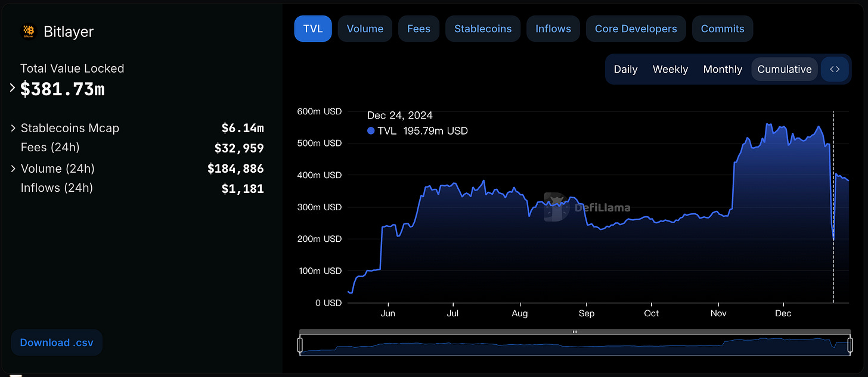868x377 pixels.
Task: Download the .csv data file
Action: (x=57, y=342)
